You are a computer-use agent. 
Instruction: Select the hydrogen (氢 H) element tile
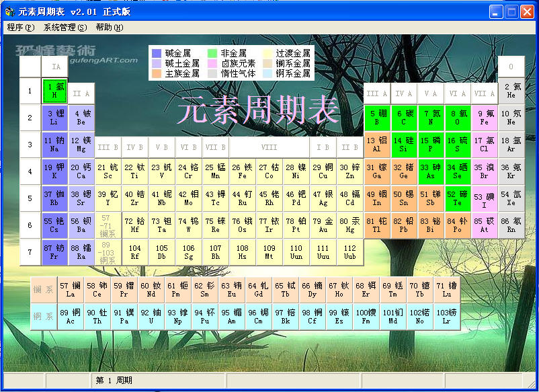pyautogui.click(x=54, y=91)
